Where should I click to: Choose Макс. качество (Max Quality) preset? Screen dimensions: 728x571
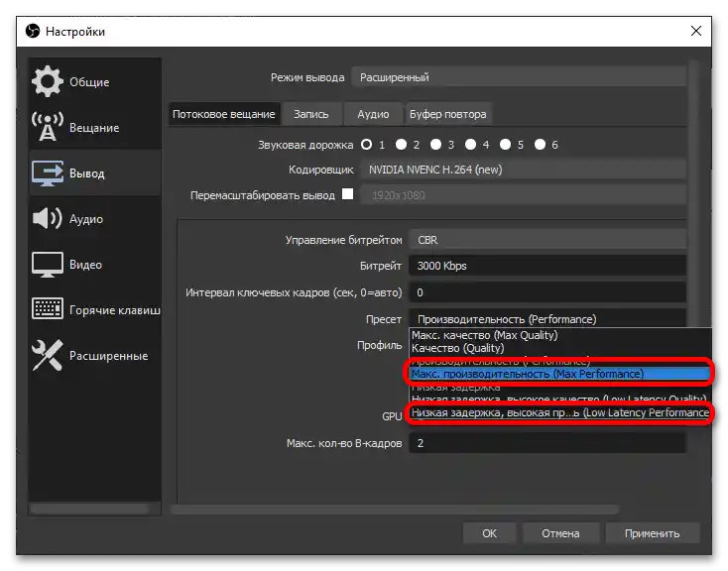click(x=559, y=335)
